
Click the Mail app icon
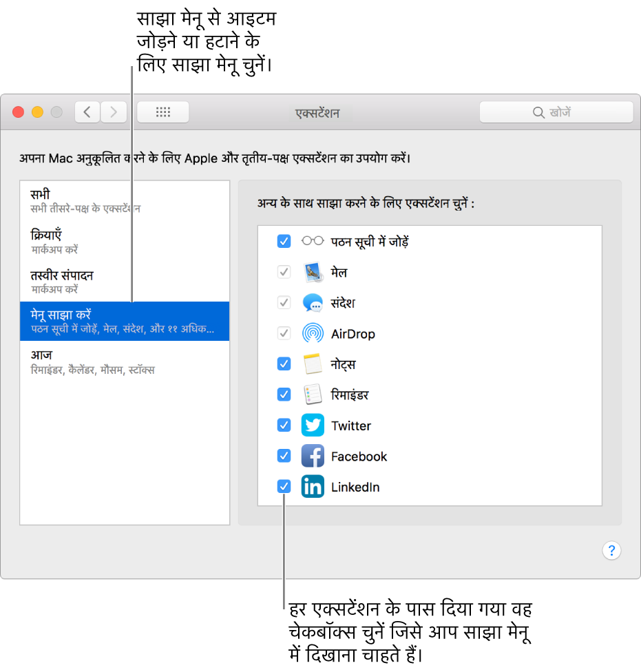pyautogui.click(x=313, y=272)
